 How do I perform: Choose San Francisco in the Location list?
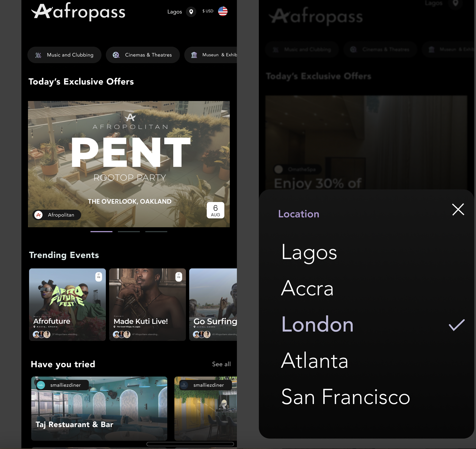pyautogui.click(x=346, y=397)
